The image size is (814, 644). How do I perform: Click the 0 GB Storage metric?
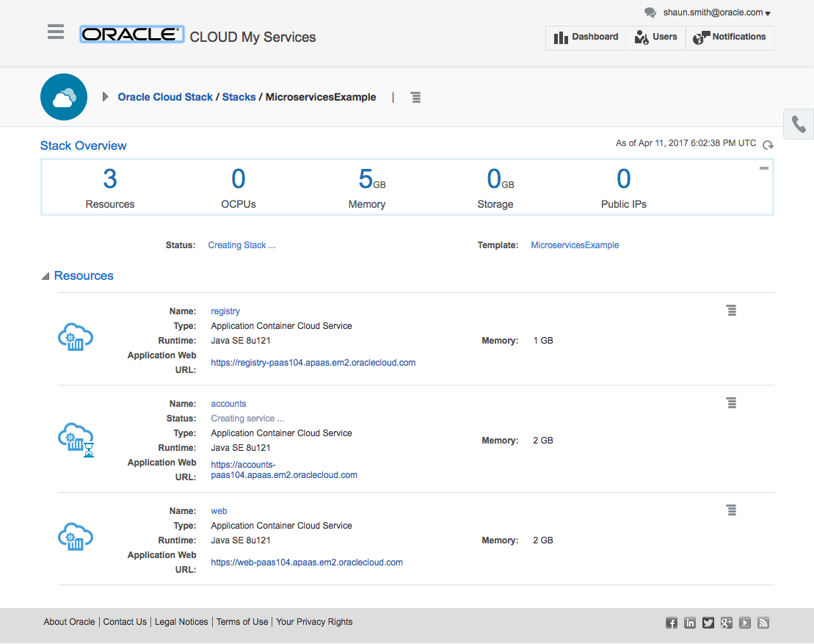[495, 187]
